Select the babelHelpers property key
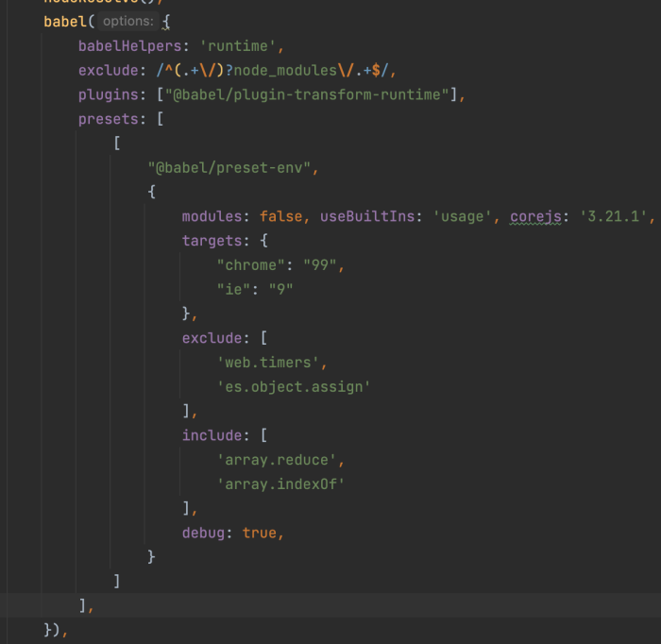The width and height of the screenshot is (661, 644). coord(130,46)
